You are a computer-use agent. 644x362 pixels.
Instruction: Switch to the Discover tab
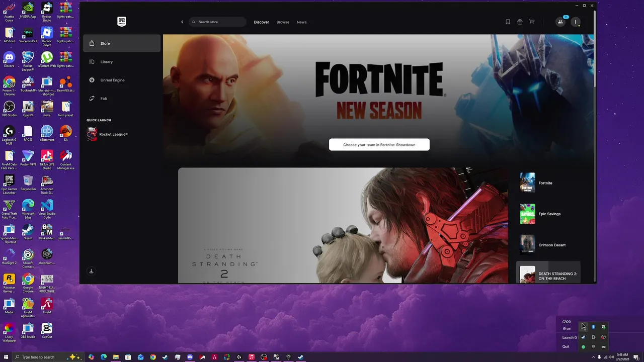click(x=261, y=22)
